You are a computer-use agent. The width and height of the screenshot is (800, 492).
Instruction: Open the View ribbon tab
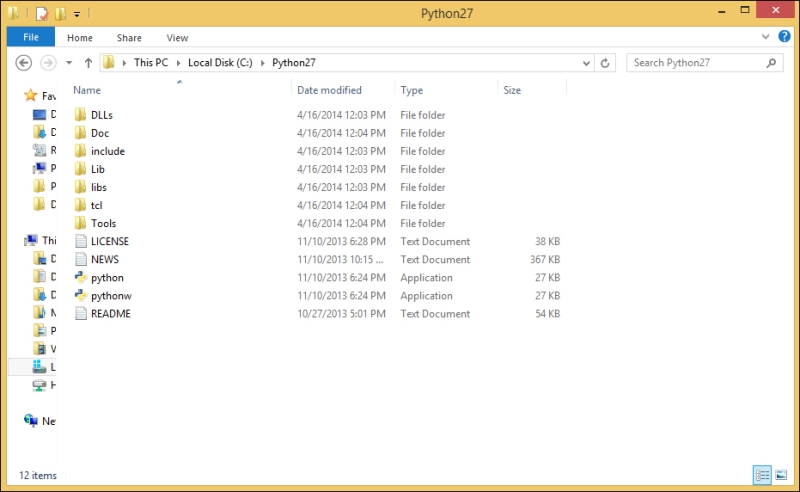coord(177,38)
